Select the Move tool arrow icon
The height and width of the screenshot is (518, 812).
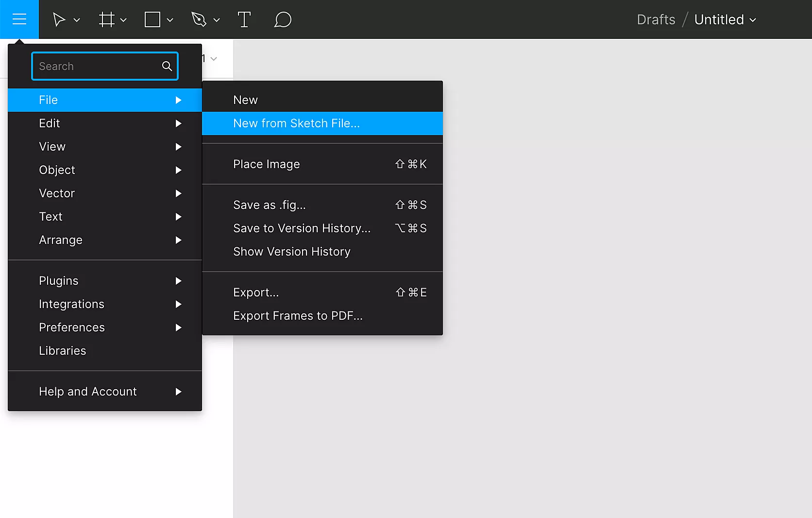click(x=59, y=20)
